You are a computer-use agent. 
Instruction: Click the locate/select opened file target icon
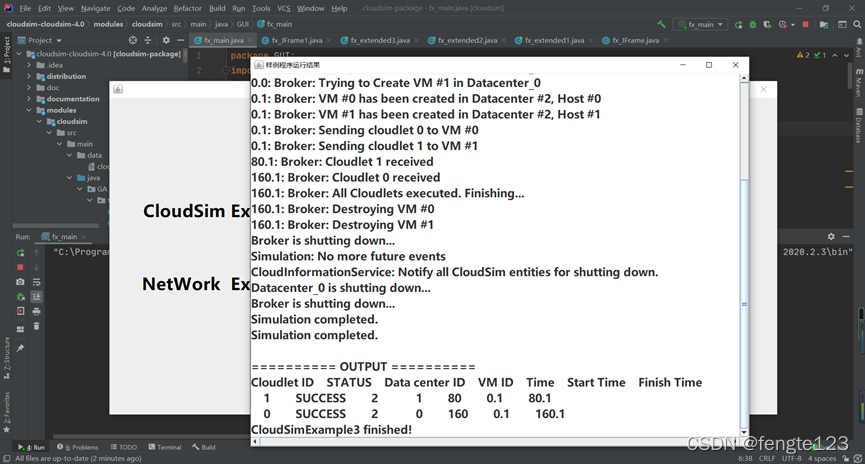pyautogui.click(x=133, y=40)
